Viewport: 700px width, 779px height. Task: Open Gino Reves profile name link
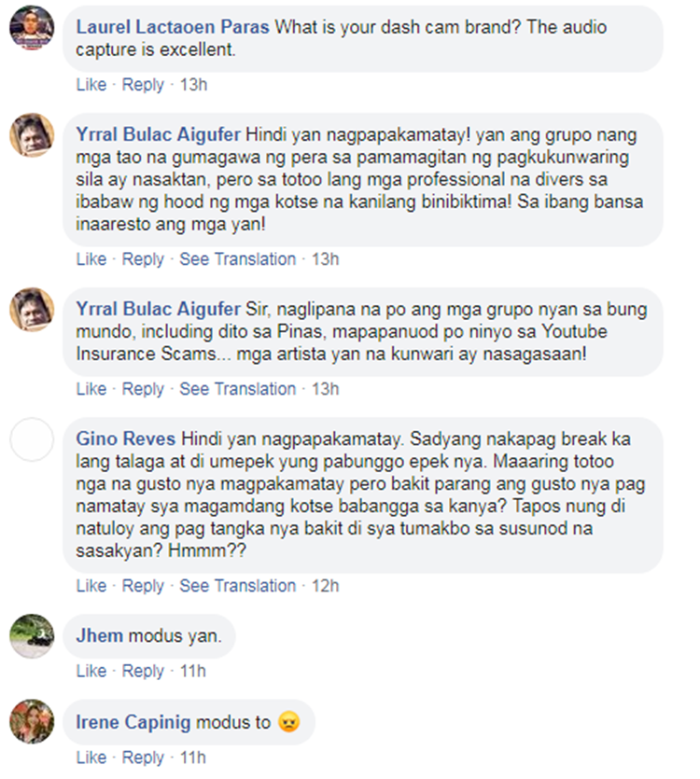click(x=125, y=439)
